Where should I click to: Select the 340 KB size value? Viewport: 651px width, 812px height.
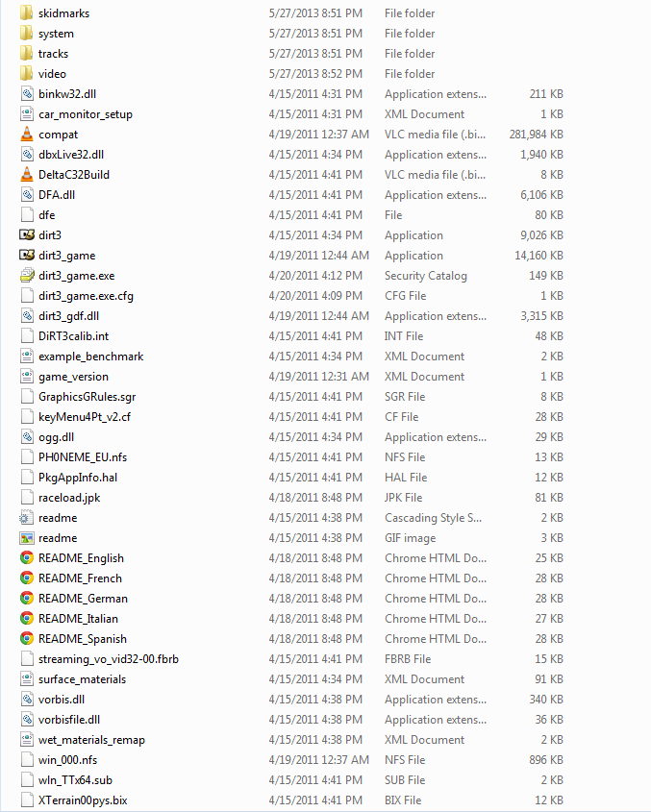(x=546, y=700)
